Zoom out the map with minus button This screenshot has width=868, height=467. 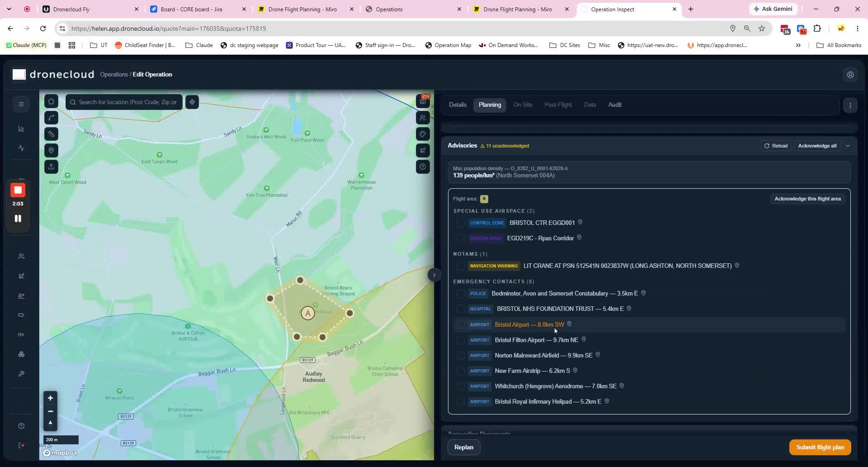coord(50,411)
